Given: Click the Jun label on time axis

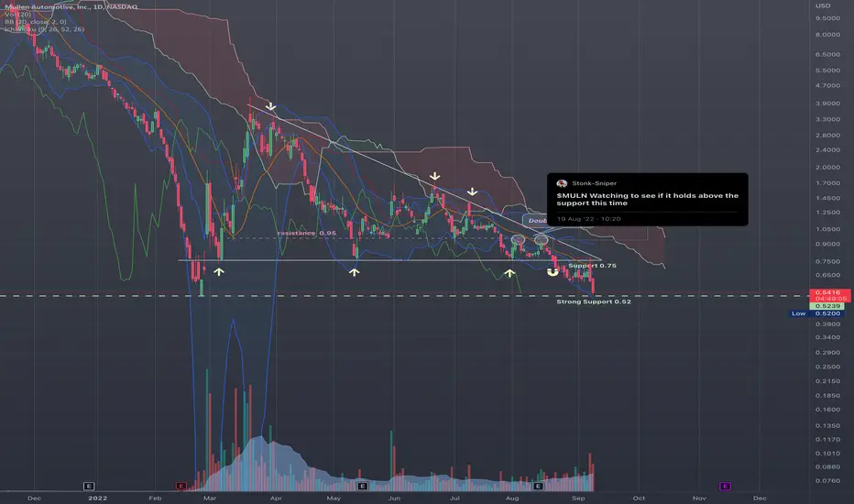Looking at the screenshot, I should pos(394,498).
